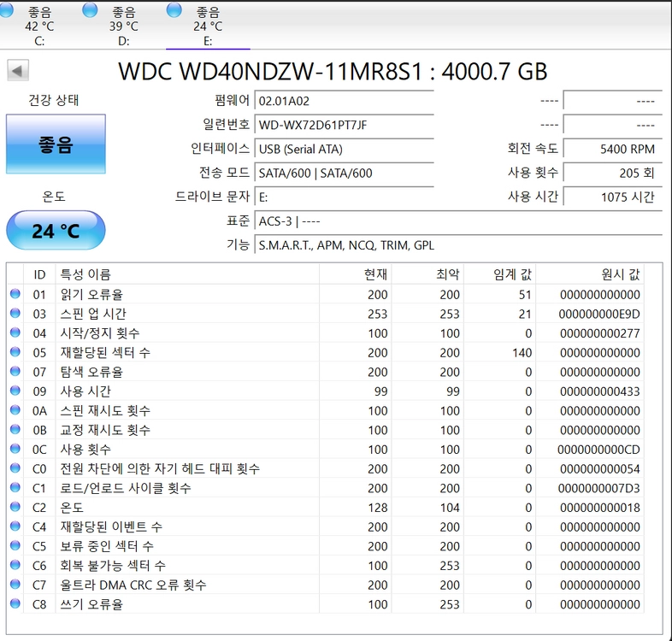The height and width of the screenshot is (641, 672).
Task: Click the standard field ACS-3 | ----
Action: pos(458,221)
